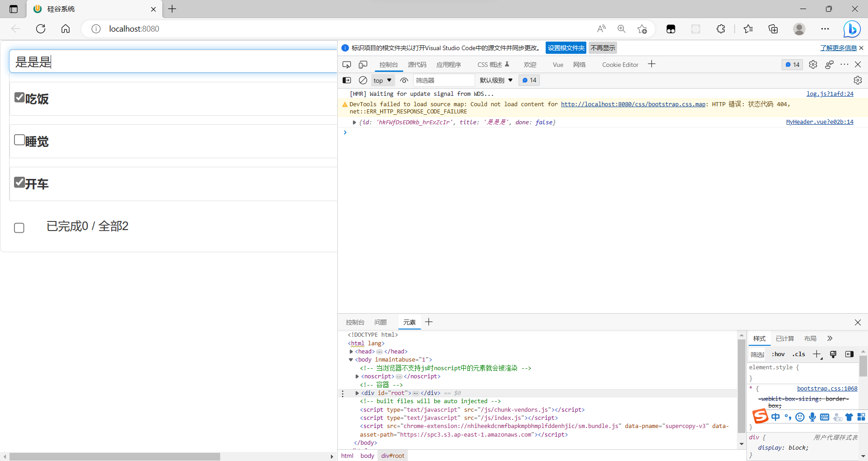868x461 pixels.
Task: Switch to the 问题 issues drawer tab
Action: (380, 322)
